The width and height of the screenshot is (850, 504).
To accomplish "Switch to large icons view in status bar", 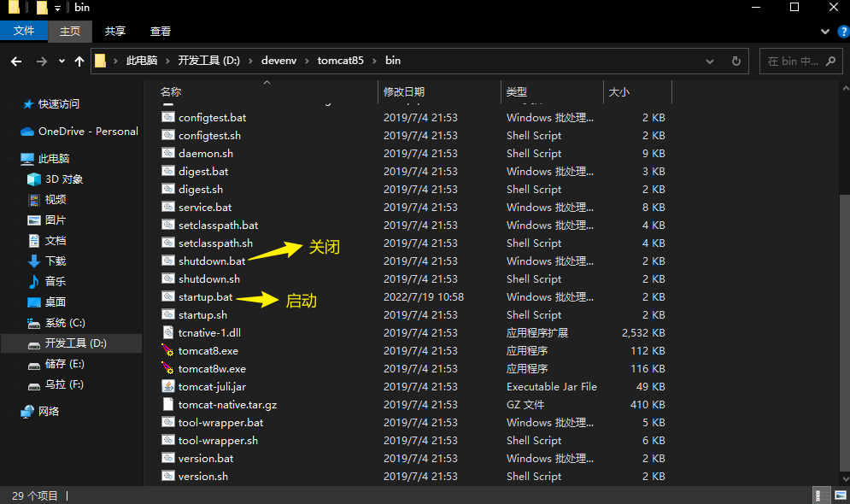I will click(841, 495).
